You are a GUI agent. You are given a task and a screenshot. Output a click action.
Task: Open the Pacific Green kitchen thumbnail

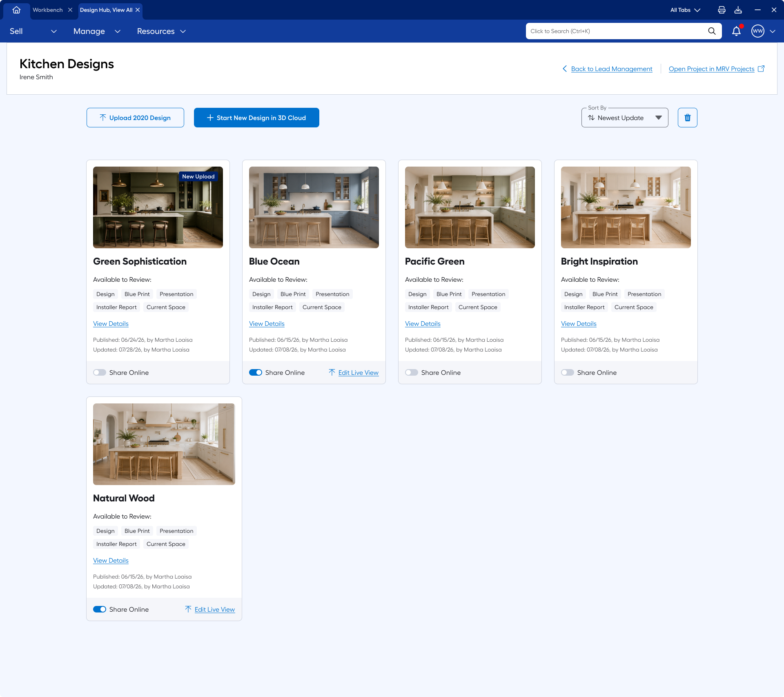pos(470,207)
